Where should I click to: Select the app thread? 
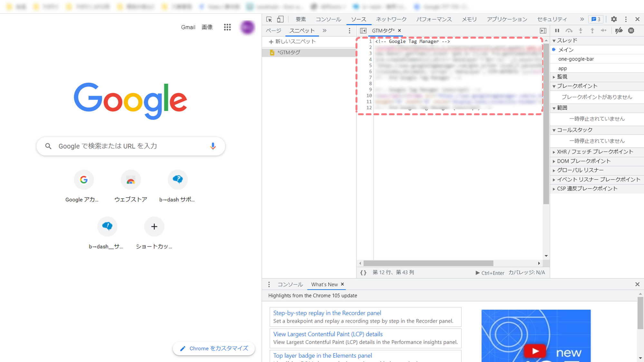597,69
